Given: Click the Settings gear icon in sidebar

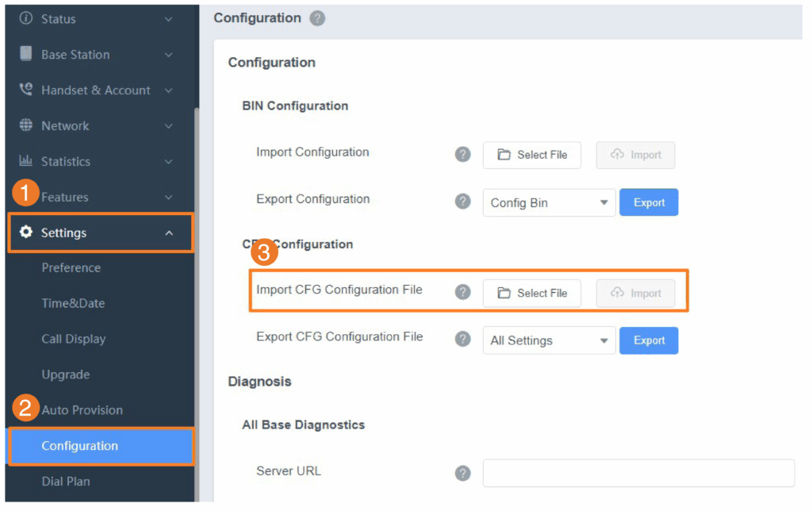Looking at the screenshot, I should pos(26,232).
